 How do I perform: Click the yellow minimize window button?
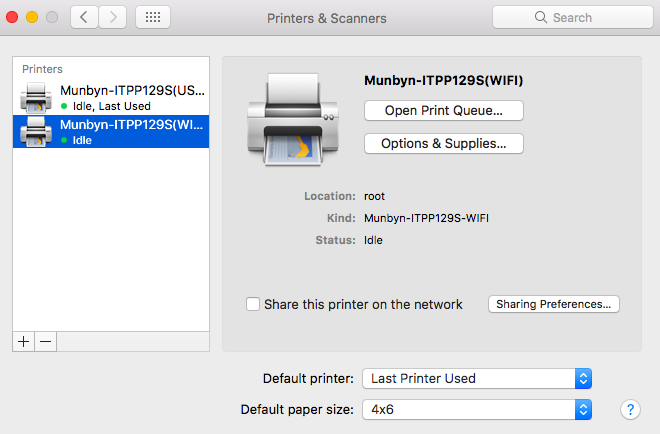point(32,17)
